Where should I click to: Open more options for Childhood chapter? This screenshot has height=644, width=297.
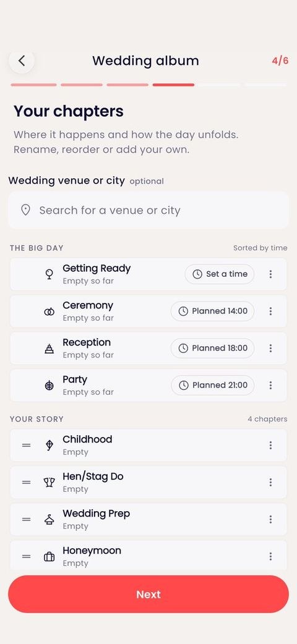pyautogui.click(x=270, y=445)
